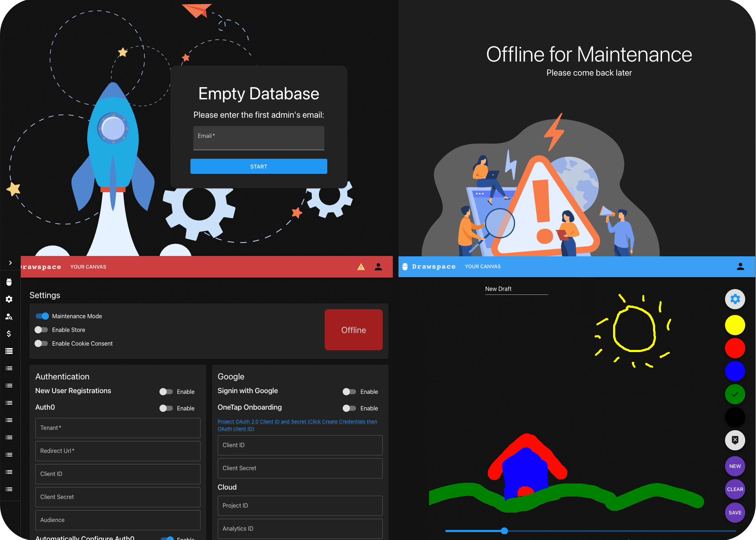Click the START button on Empty Database screen
Screen dimensions: 756x540
coord(259,167)
